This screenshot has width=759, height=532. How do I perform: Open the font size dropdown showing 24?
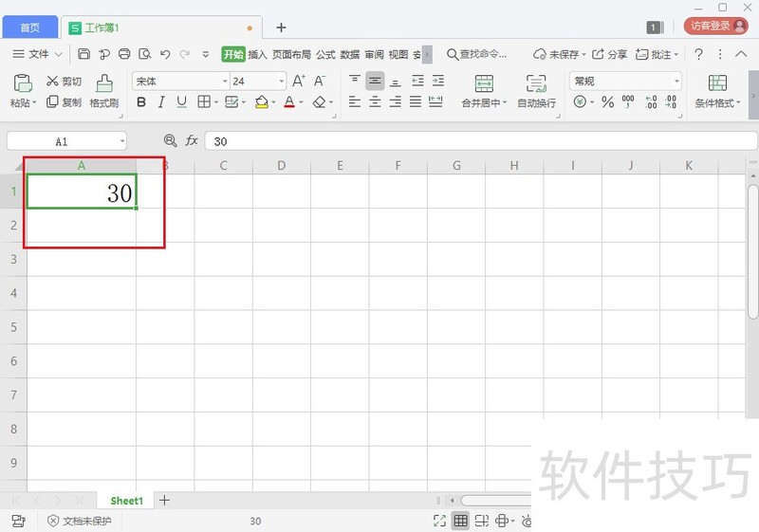(282, 82)
